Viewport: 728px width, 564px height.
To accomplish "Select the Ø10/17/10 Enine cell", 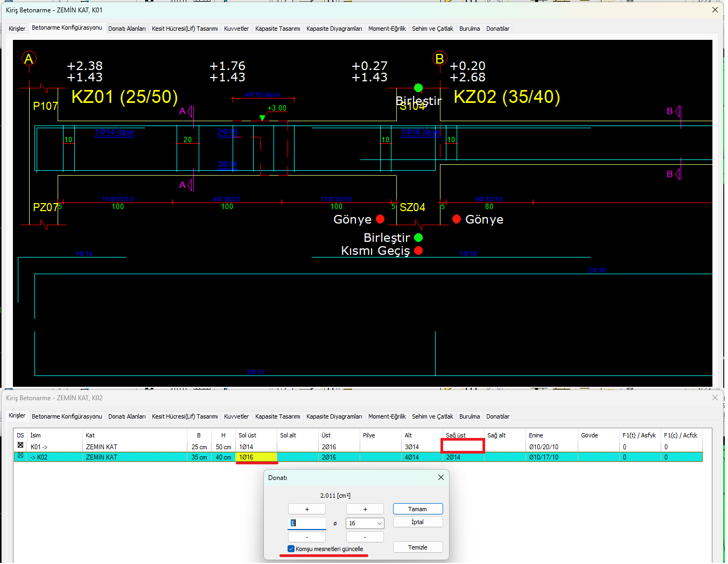I will (552, 457).
